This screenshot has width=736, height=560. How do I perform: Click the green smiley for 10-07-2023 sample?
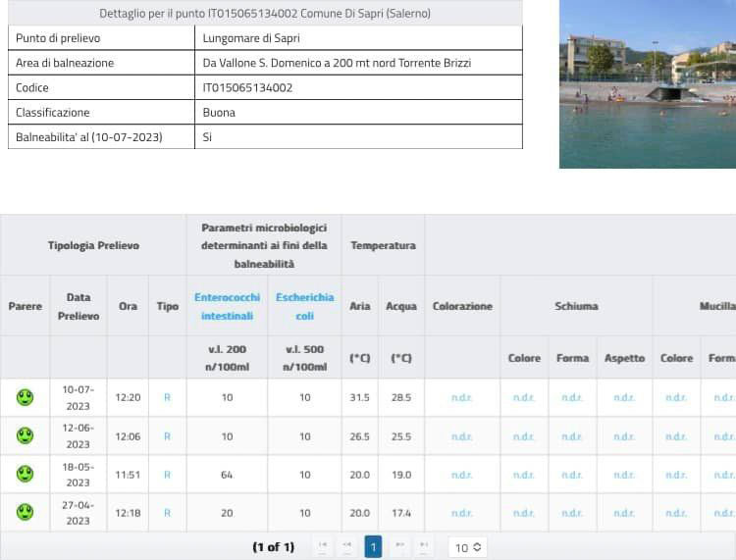[x=25, y=397]
